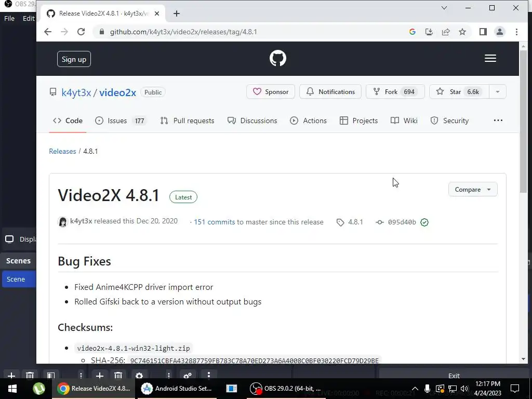Open Windows notification center
Image resolution: width=532 pixels, height=399 pixels.
click(515, 389)
